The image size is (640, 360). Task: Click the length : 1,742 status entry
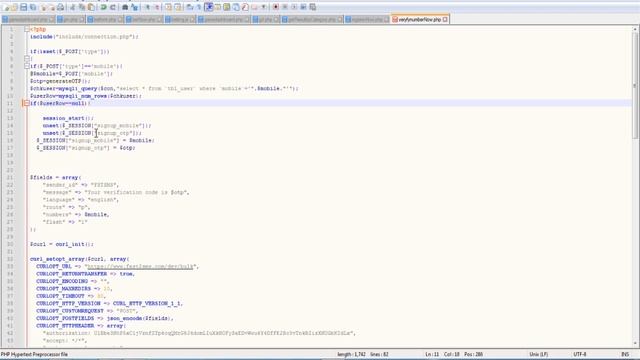coord(351,354)
